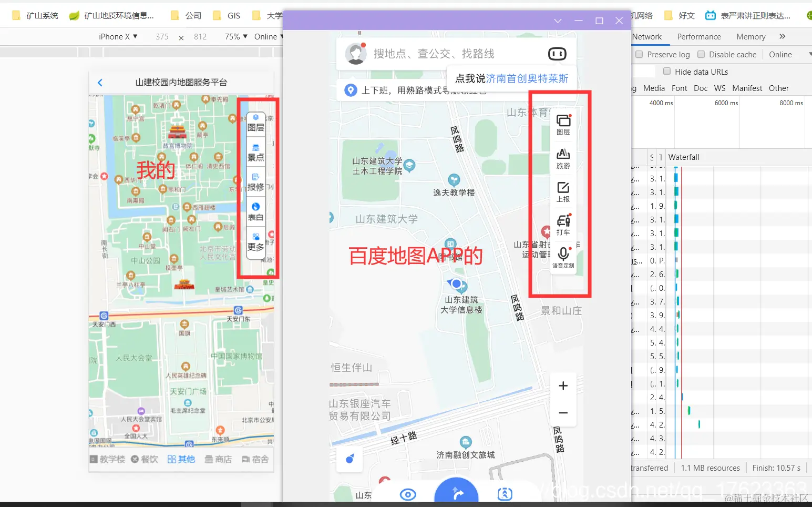Open the 旅游 travel feature
812x507 pixels.
click(x=563, y=158)
